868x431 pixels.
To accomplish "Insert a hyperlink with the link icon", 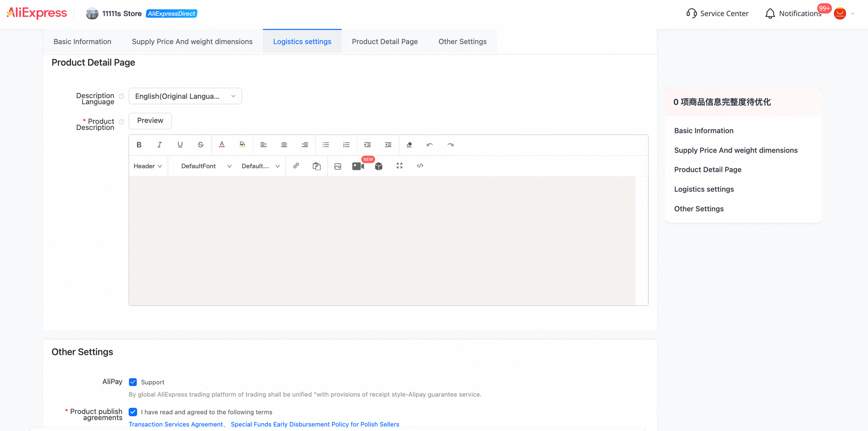I will pyautogui.click(x=296, y=166).
